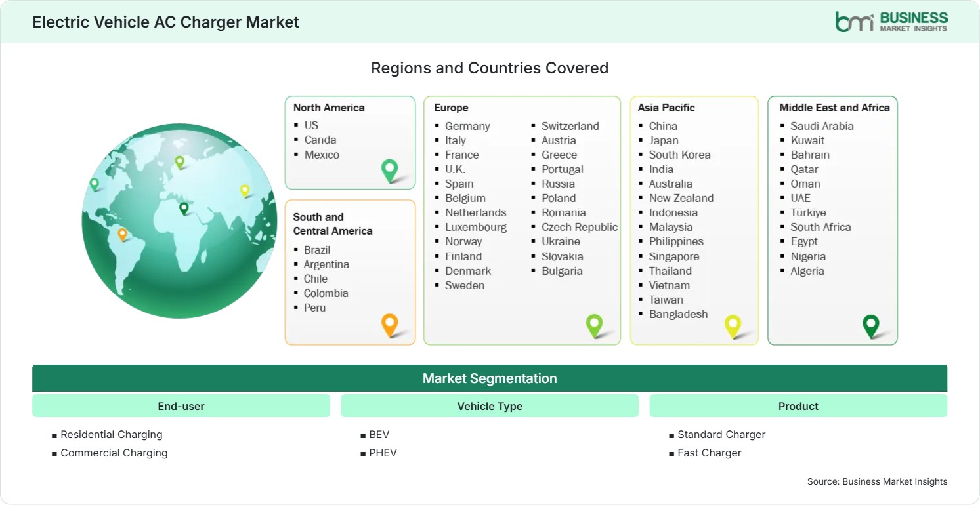Click 'Commercial Charging' list item

114,453
